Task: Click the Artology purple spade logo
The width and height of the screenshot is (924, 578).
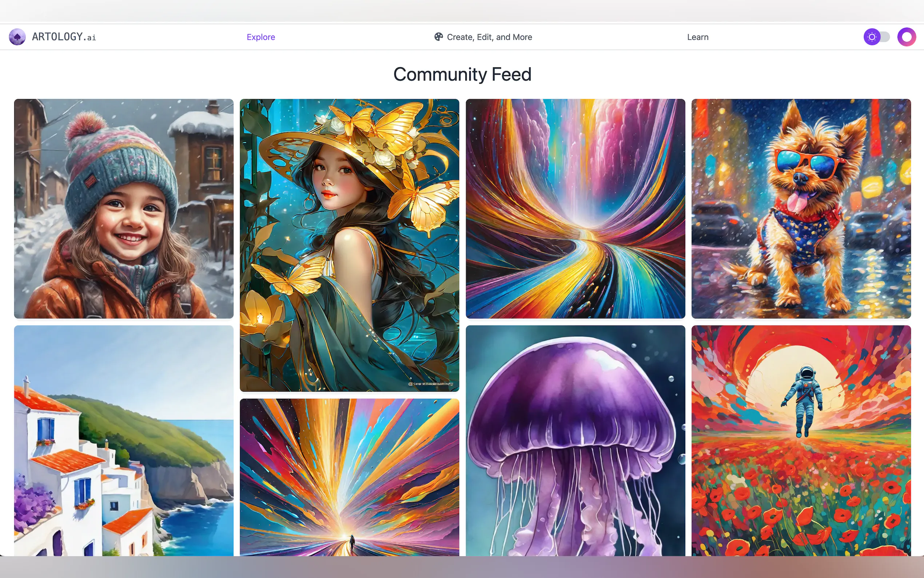Action: click(x=17, y=37)
